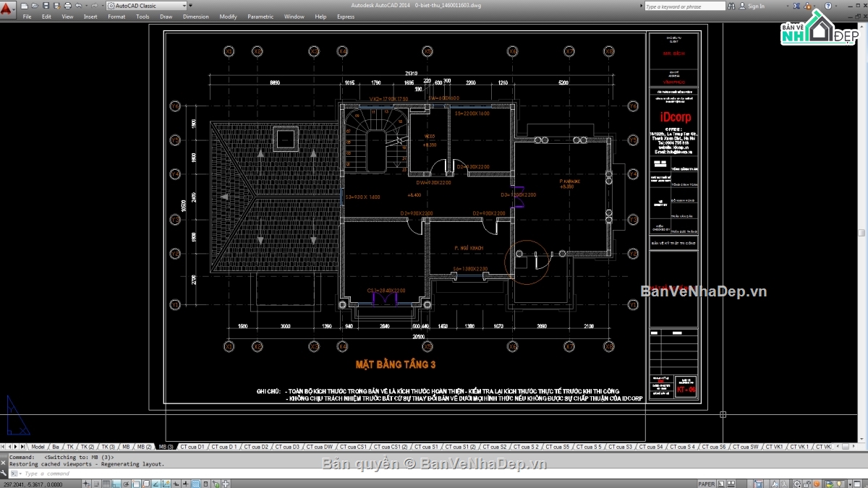Switch to the Bia layout tab
The image size is (868, 488).
click(56, 447)
